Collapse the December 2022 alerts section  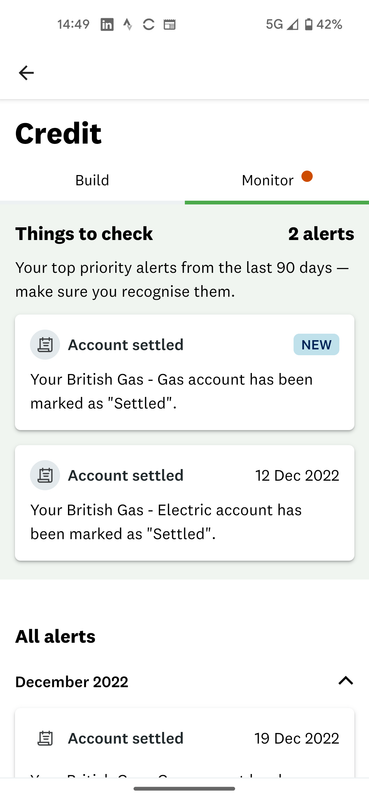346,681
